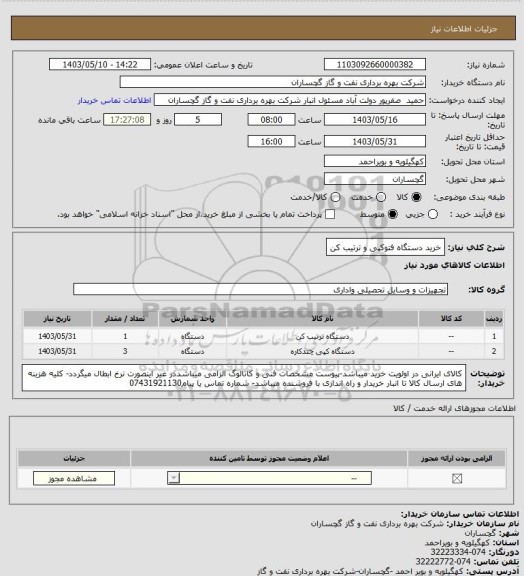
Task: Click the جزئیات column header in licenses table
Action: [x=74, y=458]
